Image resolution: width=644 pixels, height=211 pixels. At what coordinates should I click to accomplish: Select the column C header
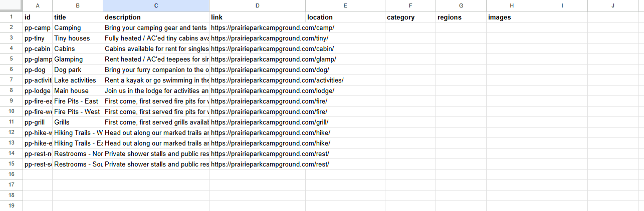click(156, 5)
